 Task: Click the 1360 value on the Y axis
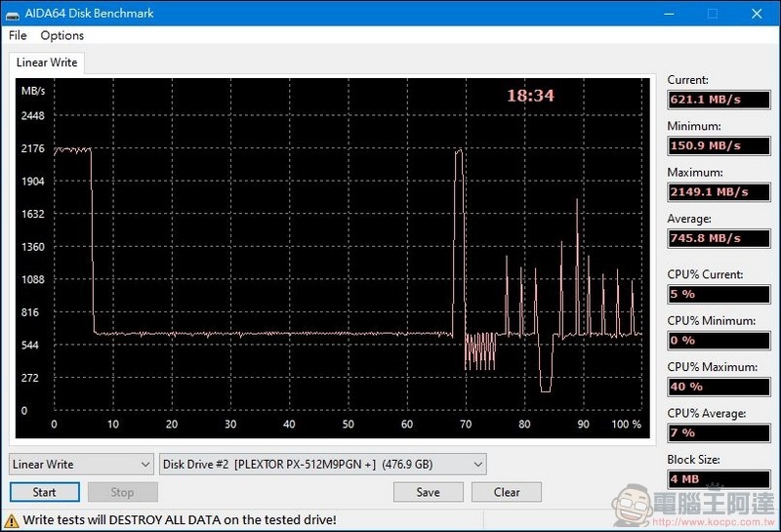(x=33, y=247)
